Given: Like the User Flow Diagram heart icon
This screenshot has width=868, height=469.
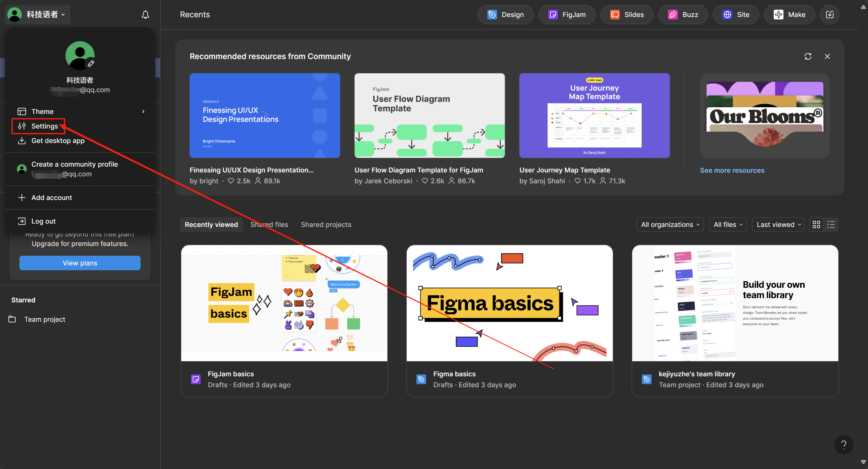Looking at the screenshot, I should point(425,181).
